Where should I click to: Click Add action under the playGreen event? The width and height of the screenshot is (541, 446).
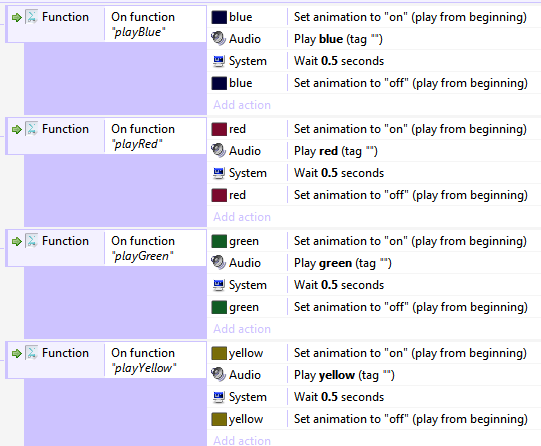click(x=242, y=329)
